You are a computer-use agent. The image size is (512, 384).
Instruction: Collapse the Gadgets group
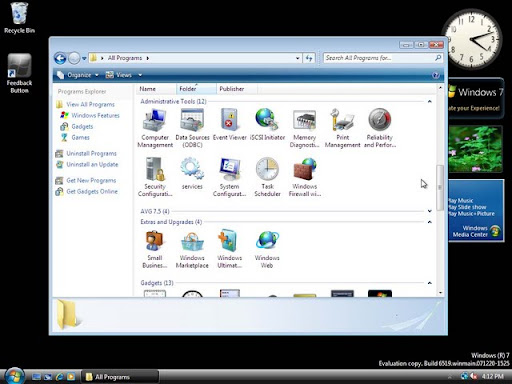click(430, 283)
